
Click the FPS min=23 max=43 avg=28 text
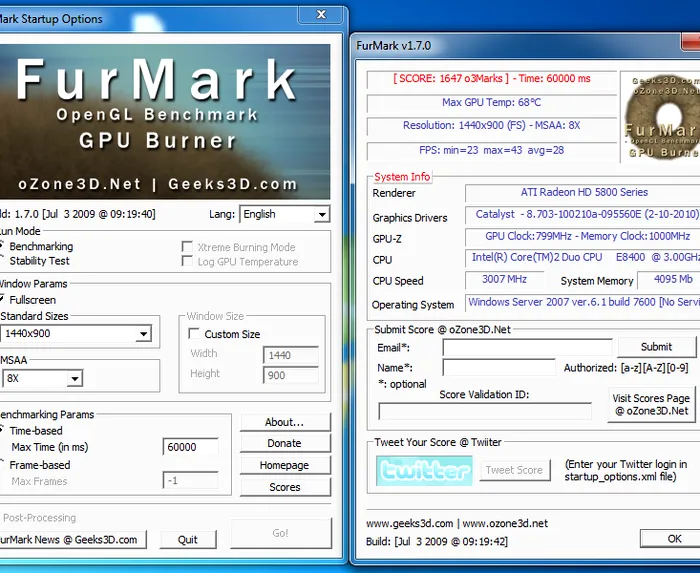492,150
